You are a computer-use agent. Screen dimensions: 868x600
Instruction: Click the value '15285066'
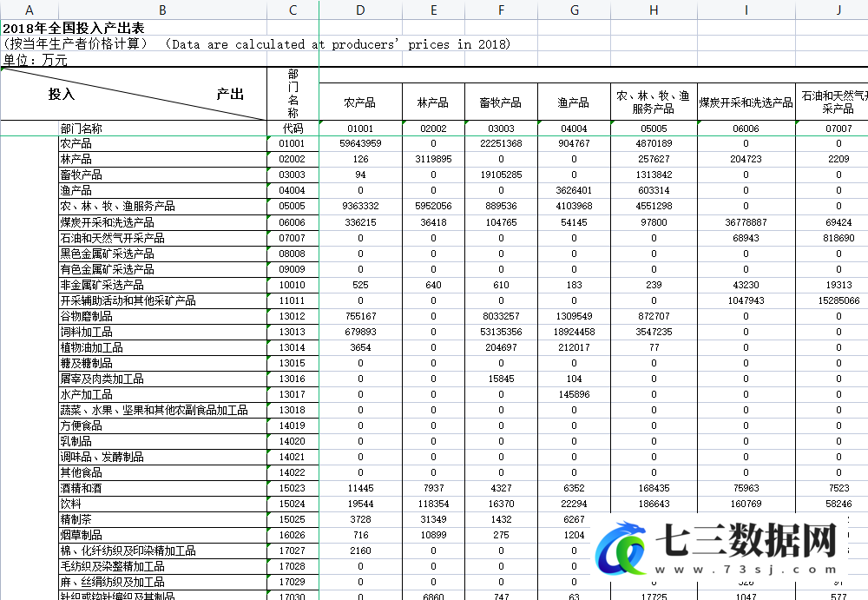point(838,300)
